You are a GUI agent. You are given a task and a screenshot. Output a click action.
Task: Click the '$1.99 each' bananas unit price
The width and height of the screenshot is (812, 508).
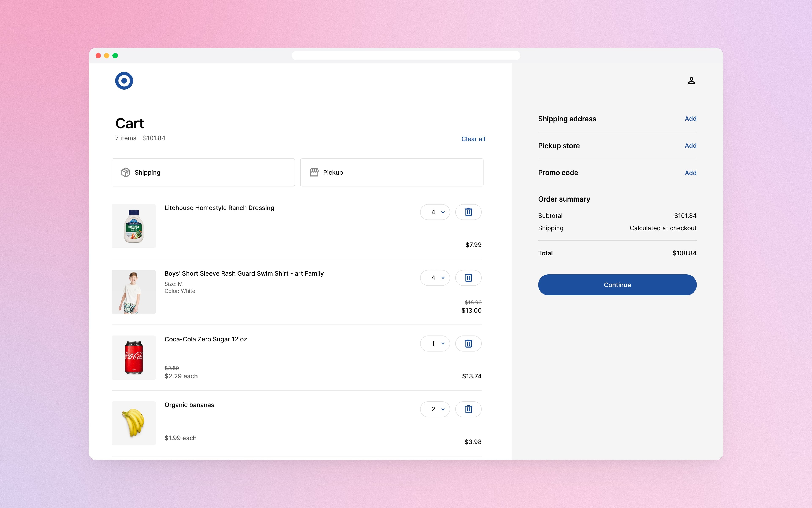(181, 438)
